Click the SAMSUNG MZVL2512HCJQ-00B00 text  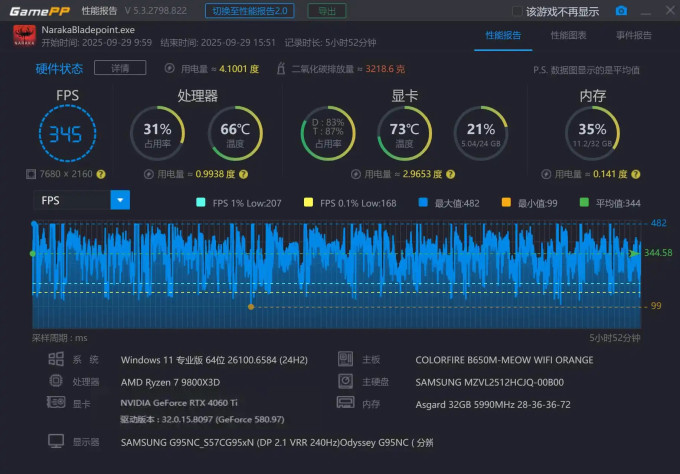click(490, 382)
